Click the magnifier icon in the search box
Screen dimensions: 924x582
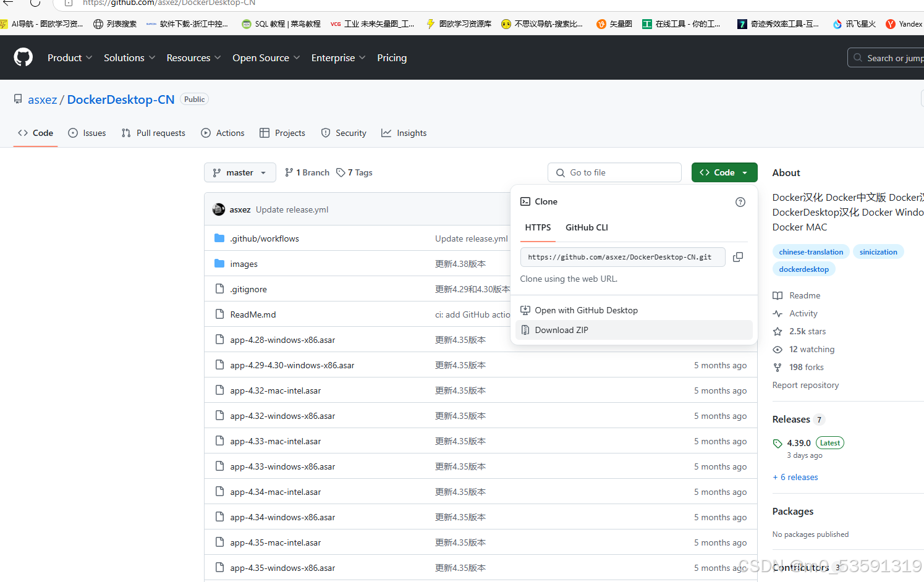pos(858,57)
